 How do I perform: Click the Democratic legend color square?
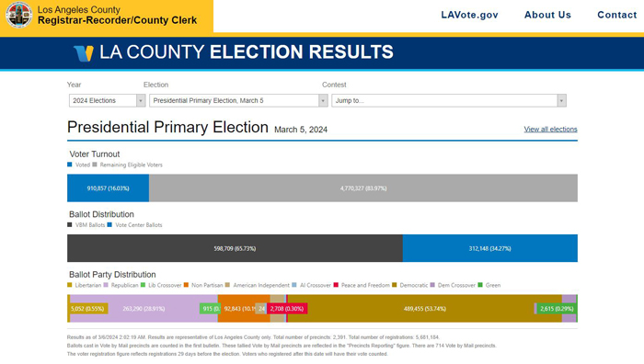[395, 285]
